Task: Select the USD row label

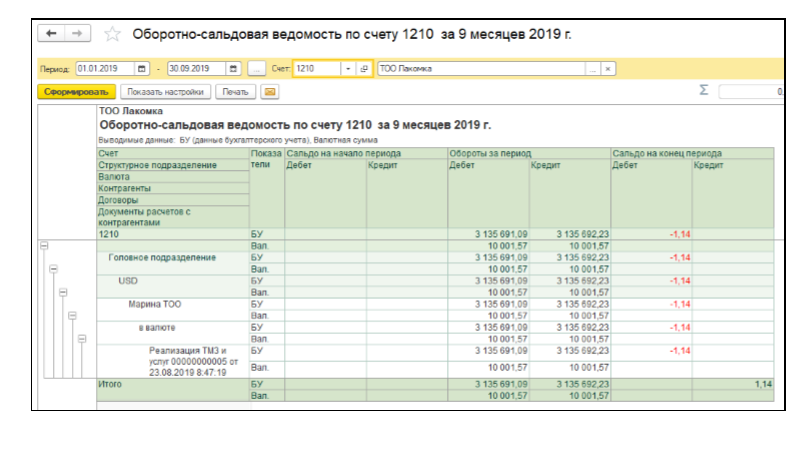Action: (128, 281)
